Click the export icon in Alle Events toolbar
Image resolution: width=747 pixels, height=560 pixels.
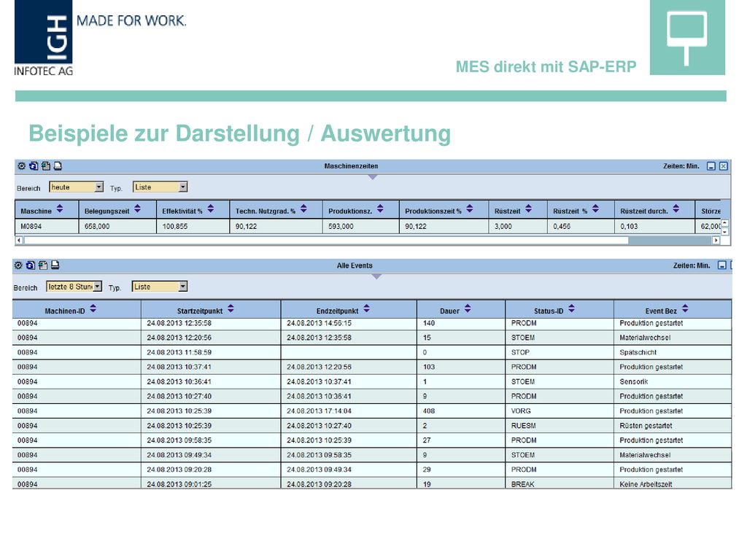pyautogui.click(x=43, y=265)
